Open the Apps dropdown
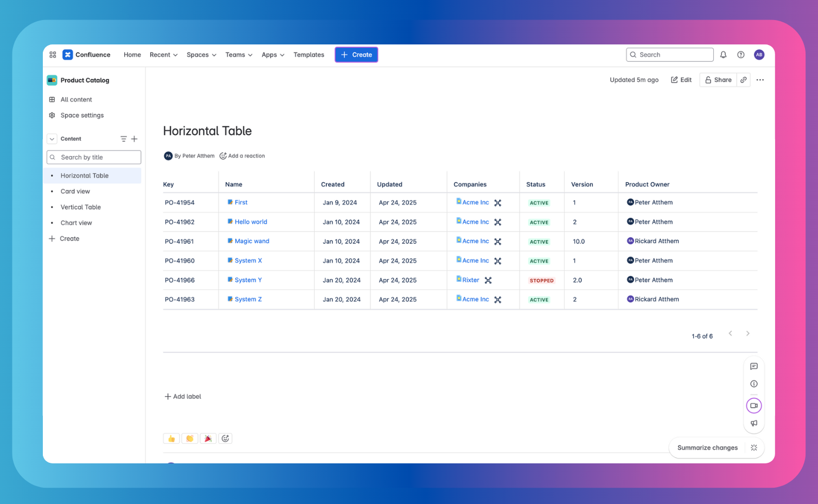Image resolution: width=818 pixels, height=504 pixels. click(x=273, y=55)
